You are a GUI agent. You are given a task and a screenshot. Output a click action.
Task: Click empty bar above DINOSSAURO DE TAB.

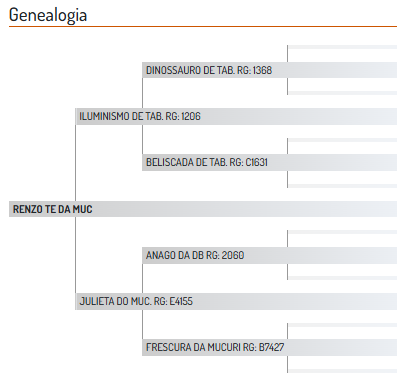pyautogui.click(x=342, y=47)
